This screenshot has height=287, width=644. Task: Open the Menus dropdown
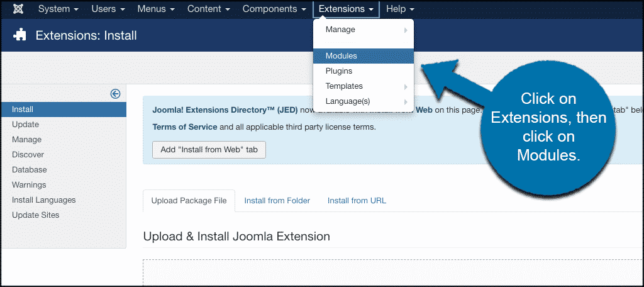pyautogui.click(x=156, y=9)
